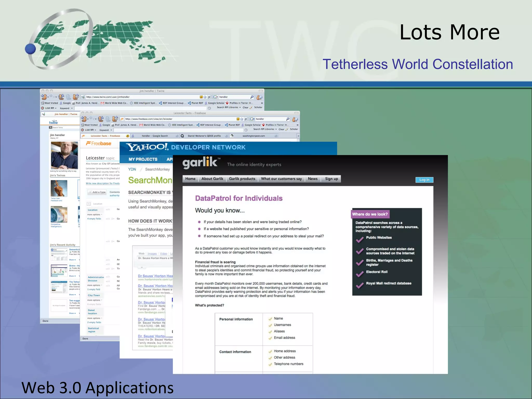Switch to Daniel Weitzner's QDOS profile tab
Screen dimensions: 532x399
tap(204, 136)
